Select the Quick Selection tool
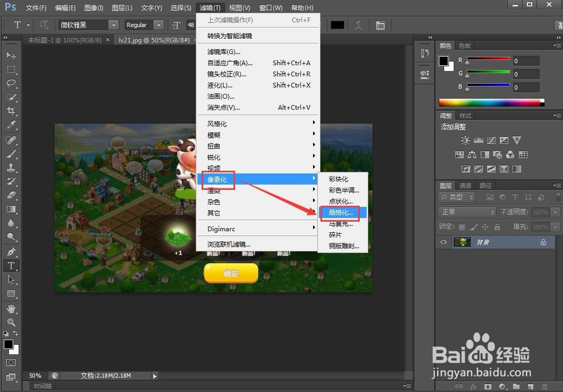Screen dimensions: 563x392 coord(11,97)
